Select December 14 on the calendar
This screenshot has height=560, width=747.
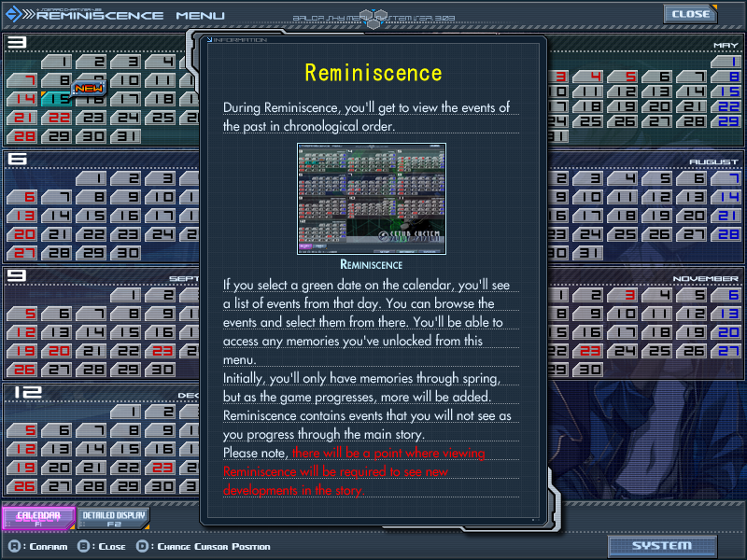91,449
